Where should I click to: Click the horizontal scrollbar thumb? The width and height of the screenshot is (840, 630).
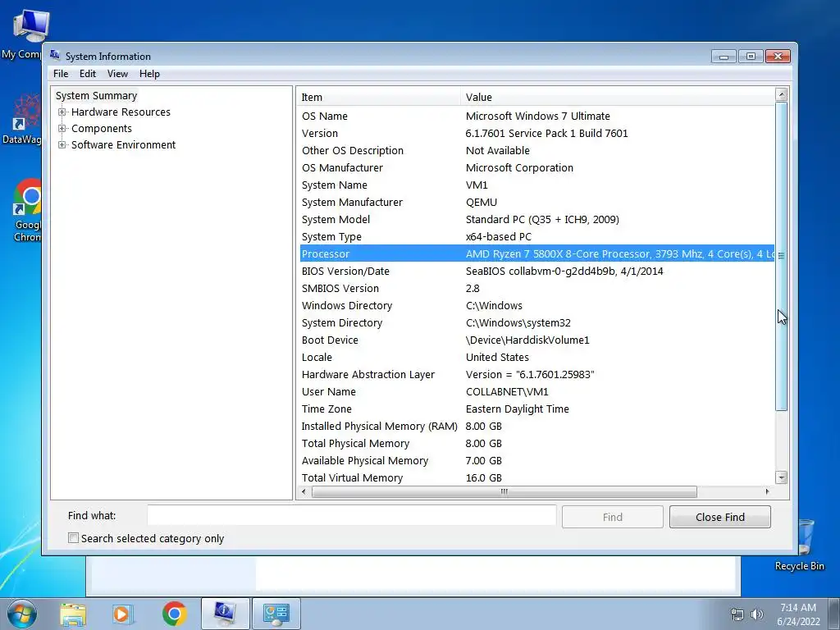504,491
